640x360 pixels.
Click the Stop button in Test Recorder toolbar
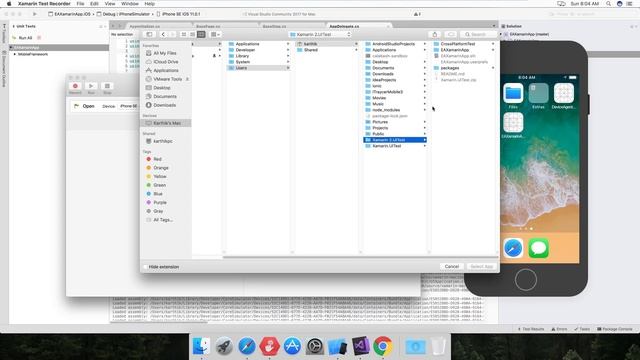point(107,86)
